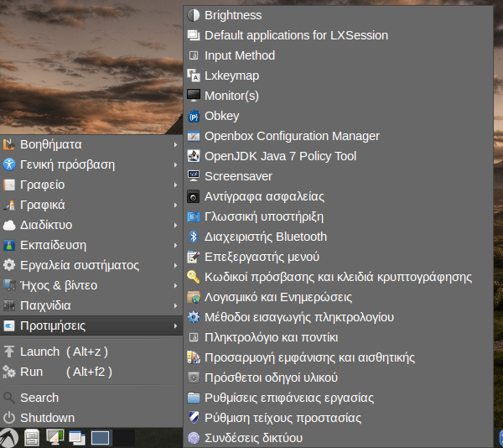Expand the Γενική πρόσβαση submenu arrow
503x448 pixels.
tap(175, 165)
